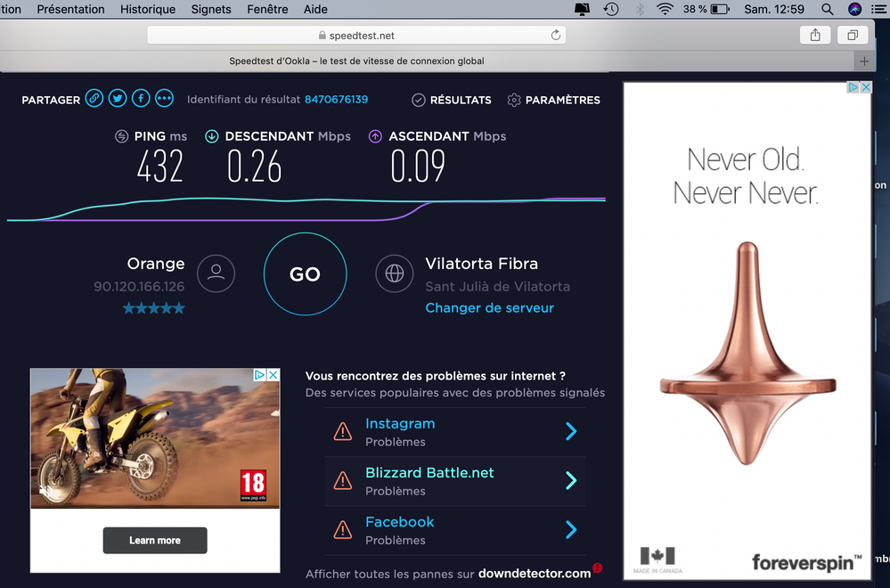890x588 pixels.
Task: Click the clock showing Sam. 12:59
Action: pos(774,9)
